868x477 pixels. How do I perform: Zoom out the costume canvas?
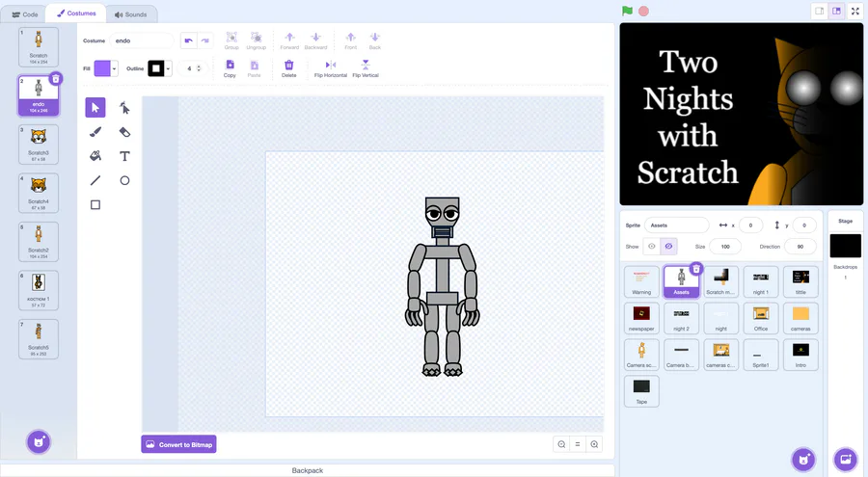coord(561,444)
